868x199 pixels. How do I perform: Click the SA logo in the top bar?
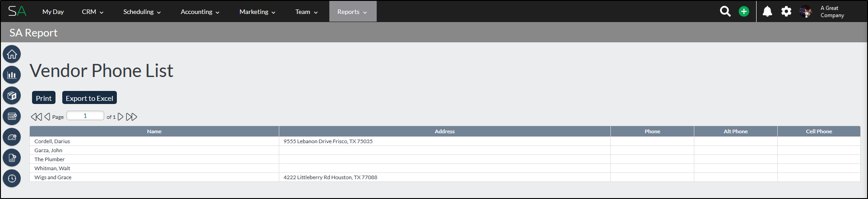tap(17, 11)
